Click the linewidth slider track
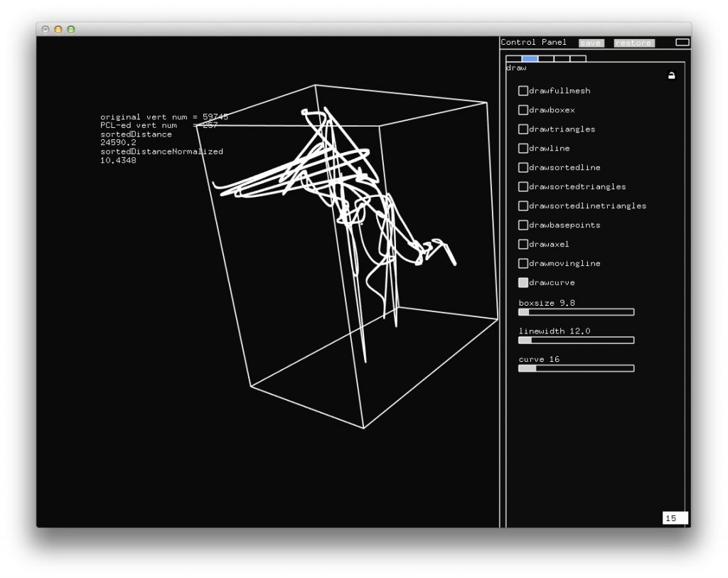 (x=576, y=341)
